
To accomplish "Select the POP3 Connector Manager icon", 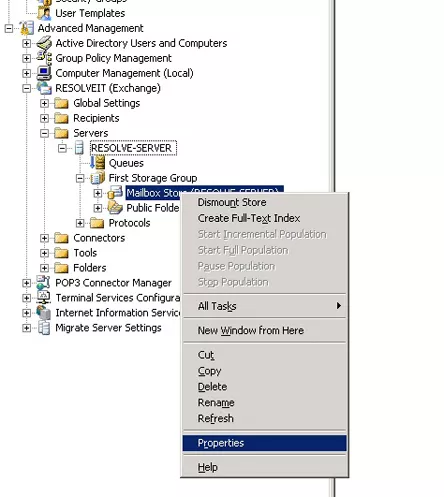I will 44,283.
